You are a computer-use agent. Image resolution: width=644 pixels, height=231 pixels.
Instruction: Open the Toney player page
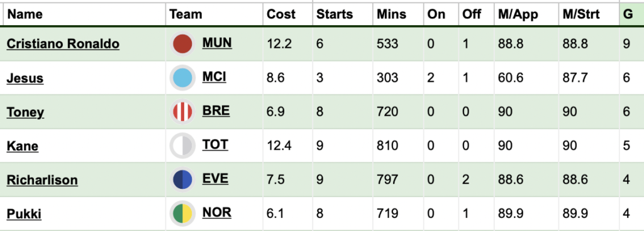(x=25, y=112)
